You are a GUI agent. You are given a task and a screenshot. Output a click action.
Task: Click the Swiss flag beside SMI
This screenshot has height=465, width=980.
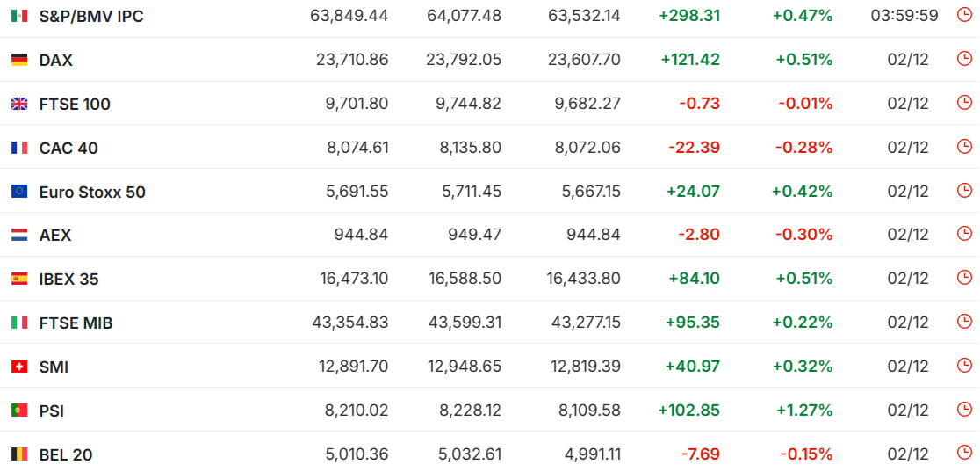point(19,367)
